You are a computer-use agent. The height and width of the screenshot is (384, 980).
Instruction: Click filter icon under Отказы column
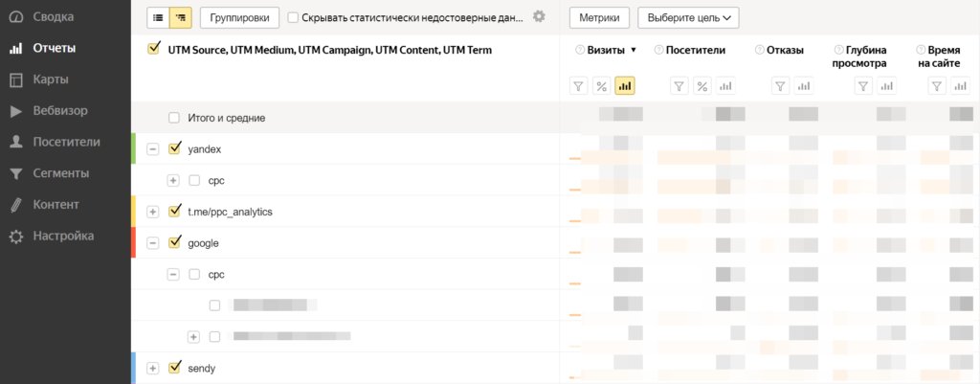780,86
